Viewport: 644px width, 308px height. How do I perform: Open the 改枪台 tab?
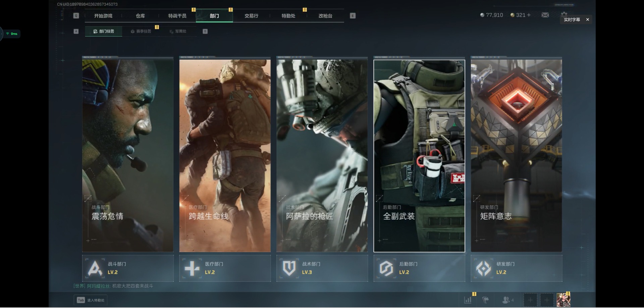click(325, 16)
